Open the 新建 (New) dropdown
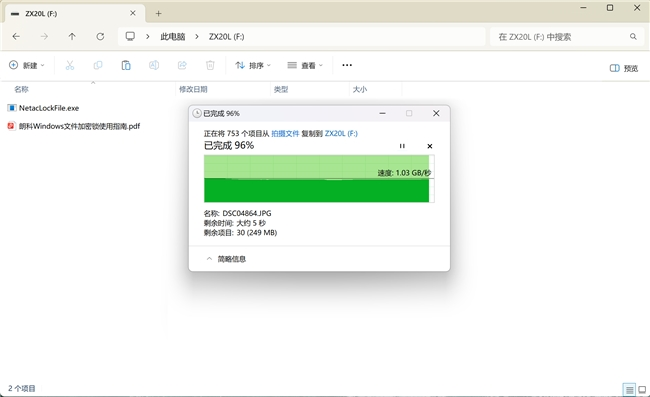The image size is (650, 397). click(x=27, y=65)
